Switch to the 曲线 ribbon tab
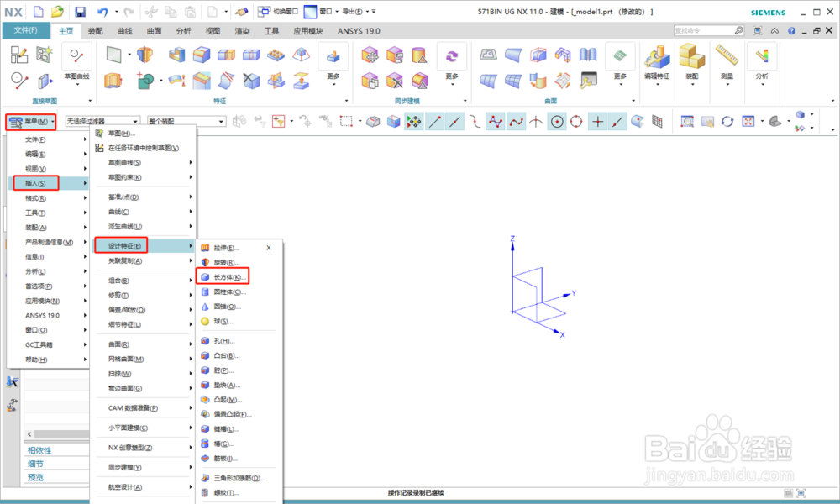 [x=125, y=31]
